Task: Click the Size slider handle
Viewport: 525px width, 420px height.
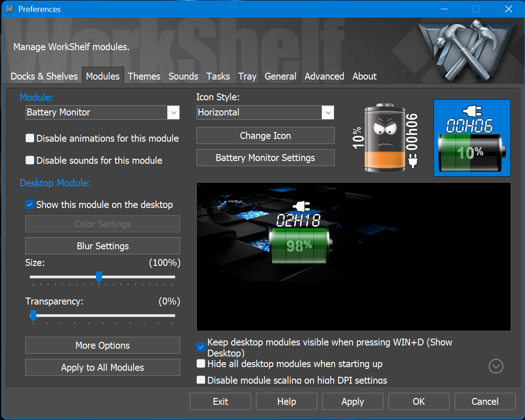Action: 99,277
